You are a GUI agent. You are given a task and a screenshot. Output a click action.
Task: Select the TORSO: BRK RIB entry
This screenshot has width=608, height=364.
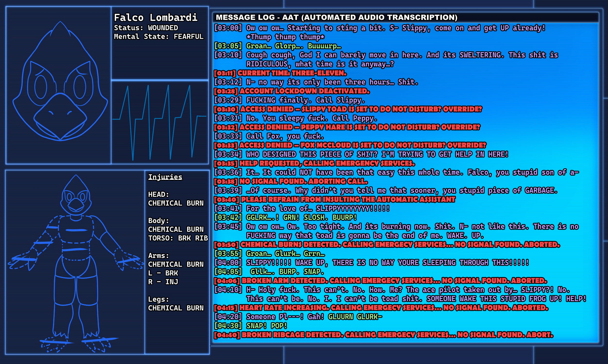coord(178,238)
